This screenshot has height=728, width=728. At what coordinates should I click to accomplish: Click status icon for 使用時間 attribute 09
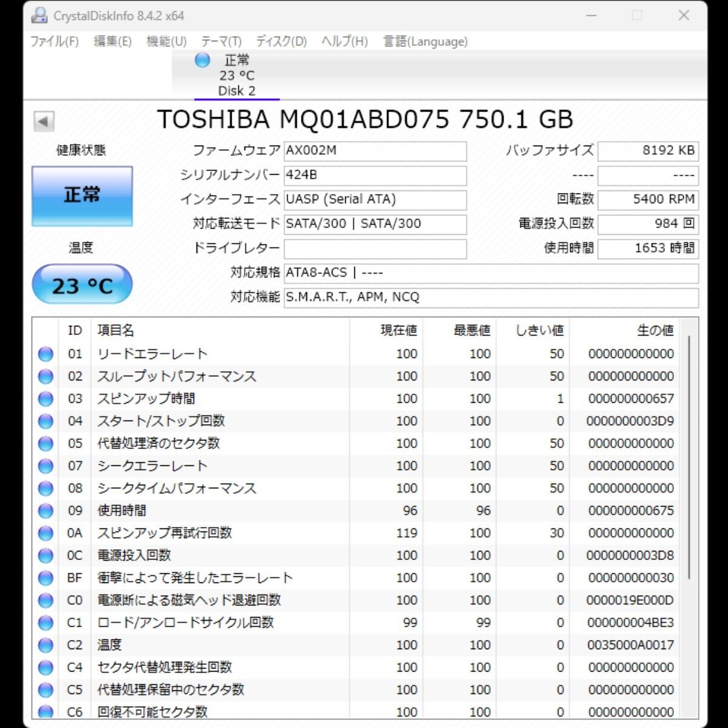(x=45, y=511)
